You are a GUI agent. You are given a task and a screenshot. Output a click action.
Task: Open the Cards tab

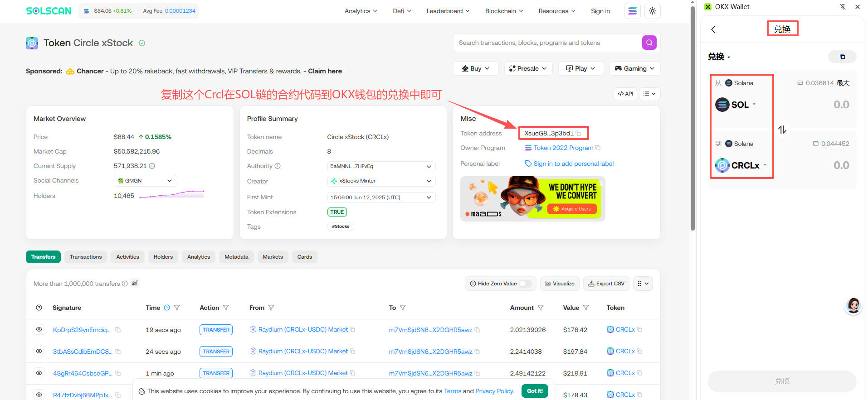pos(304,257)
